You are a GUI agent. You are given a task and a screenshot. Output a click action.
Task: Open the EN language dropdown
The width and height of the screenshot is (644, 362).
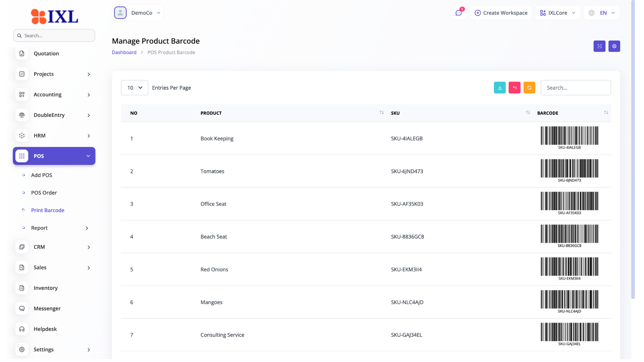click(x=602, y=13)
